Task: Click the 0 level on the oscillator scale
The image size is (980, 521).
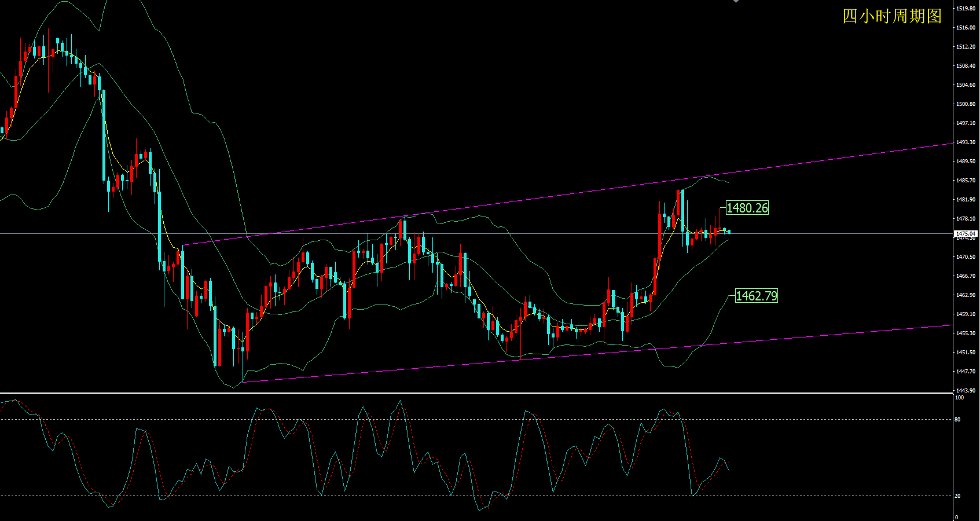Action: click(x=957, y=517)
